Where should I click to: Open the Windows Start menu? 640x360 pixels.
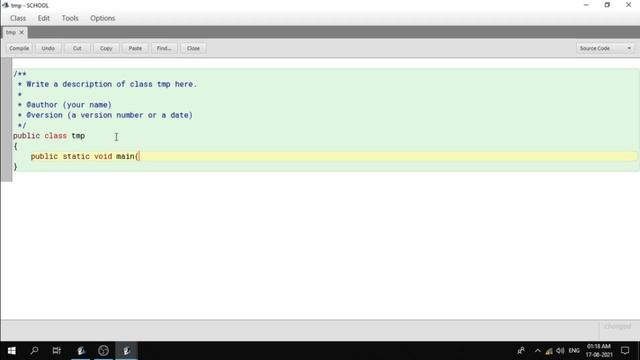[11, 351]
